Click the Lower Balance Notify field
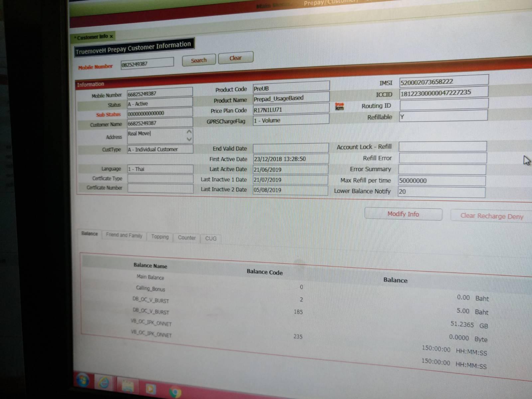Screen dimensions: 532x399 coord(441,192)
